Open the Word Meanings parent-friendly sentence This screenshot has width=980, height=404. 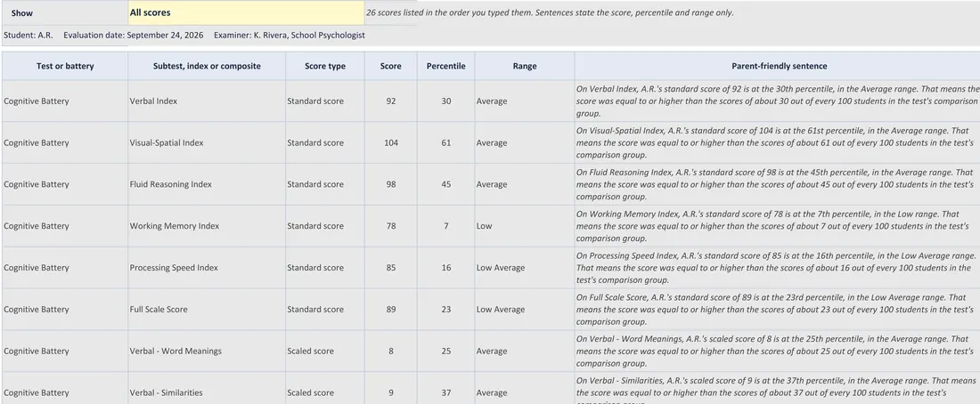pyautogui.click(x=777, y=351)
